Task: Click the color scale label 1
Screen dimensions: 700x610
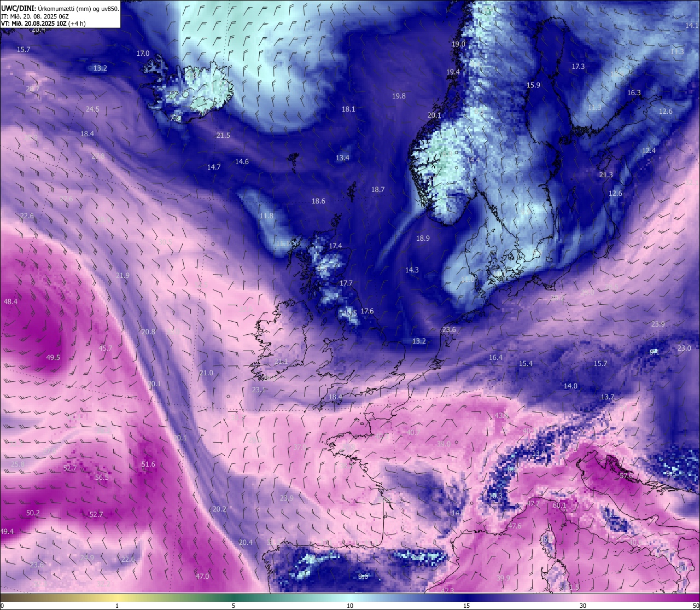Action: coord(117,606)
